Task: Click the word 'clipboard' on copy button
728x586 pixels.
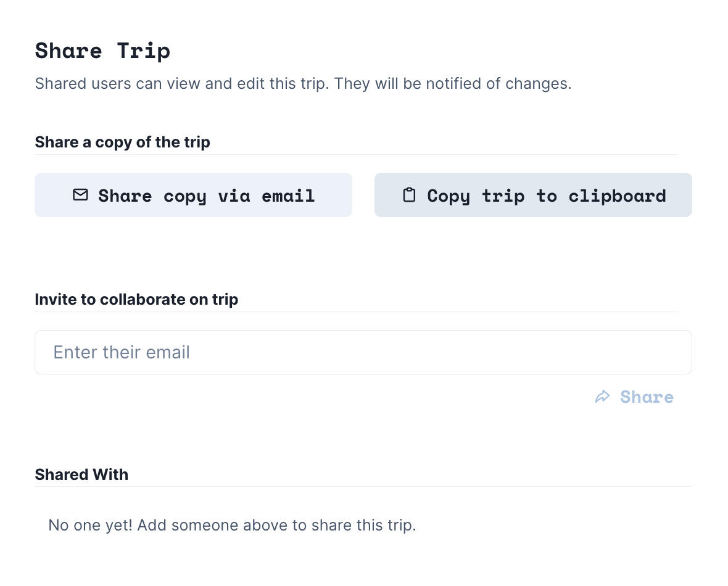Action: point(617,196)
